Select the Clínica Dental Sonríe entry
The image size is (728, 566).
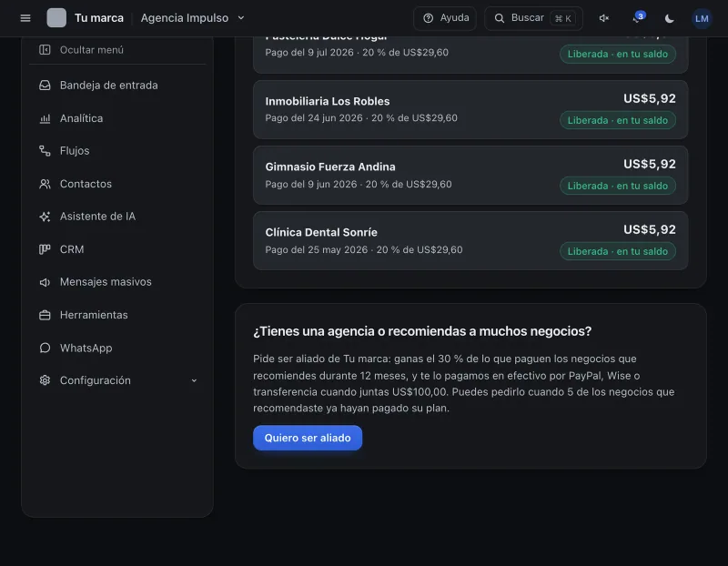470,240
